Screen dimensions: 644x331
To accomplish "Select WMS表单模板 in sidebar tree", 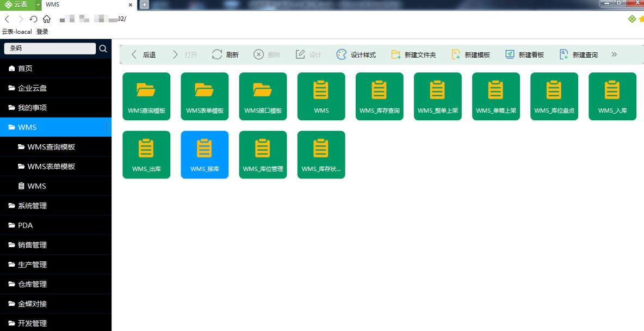I will (x=51, y=167).
